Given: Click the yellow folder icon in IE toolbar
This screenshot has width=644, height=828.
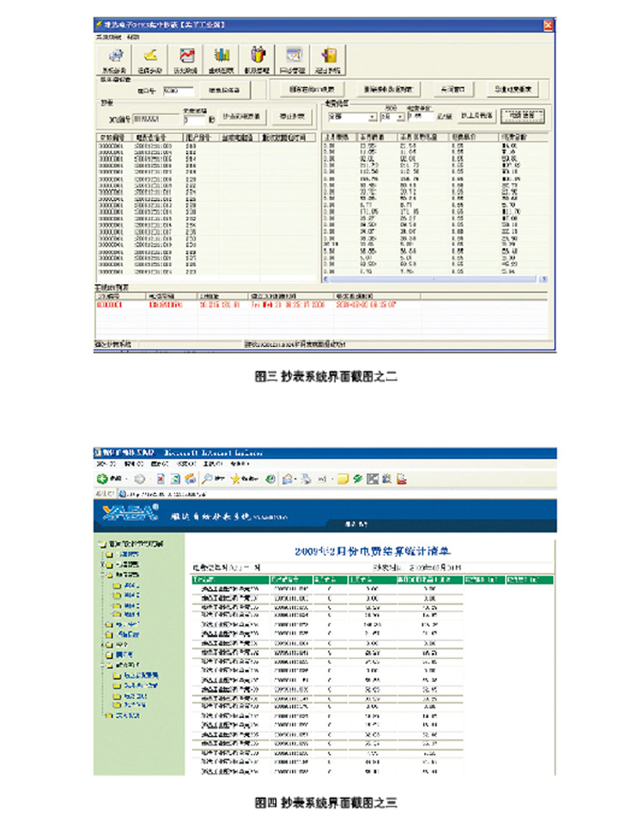Looking at the screenshot, I should (x=343, y=479).
